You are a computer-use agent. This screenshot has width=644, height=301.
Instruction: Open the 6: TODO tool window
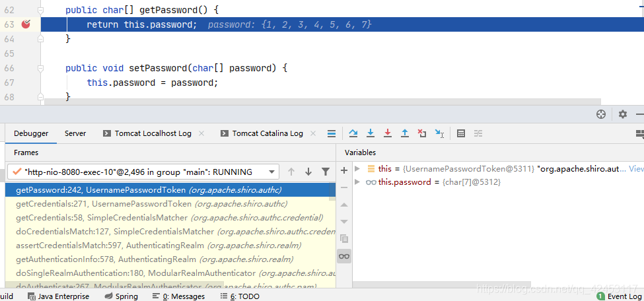coord(240,296)
